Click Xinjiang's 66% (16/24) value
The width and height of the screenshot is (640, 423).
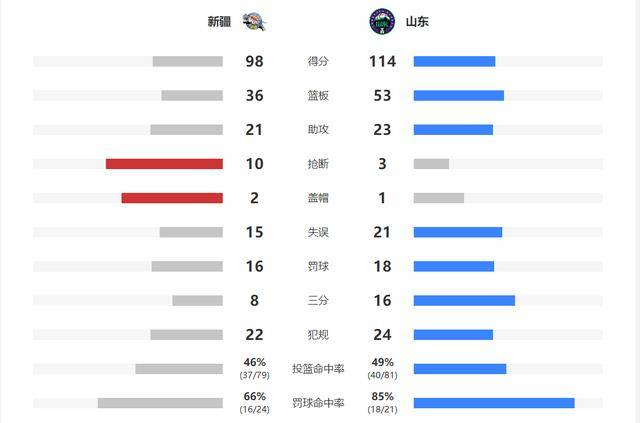pyautogui.click(x=255, y=403)
